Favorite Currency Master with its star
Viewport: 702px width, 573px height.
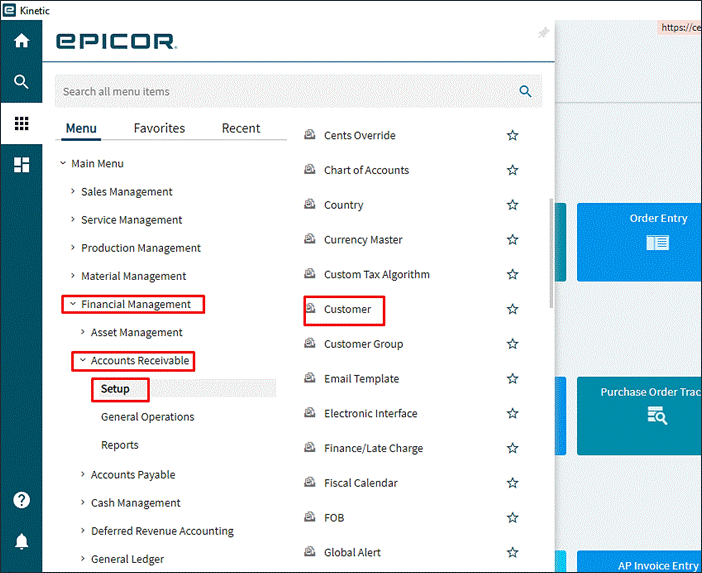513,239
